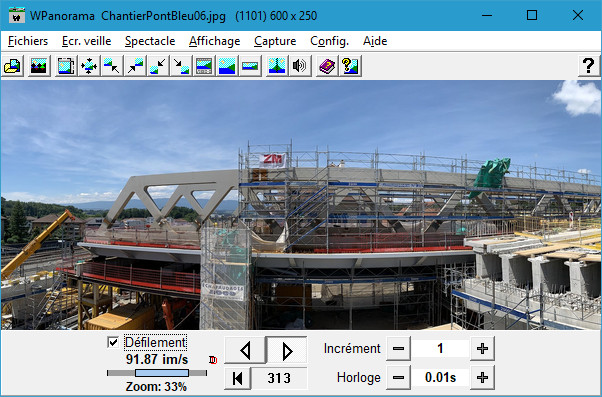
Task: Open the Ecr. veille menu
Action: pyautogui.click(x=86, y=41)
